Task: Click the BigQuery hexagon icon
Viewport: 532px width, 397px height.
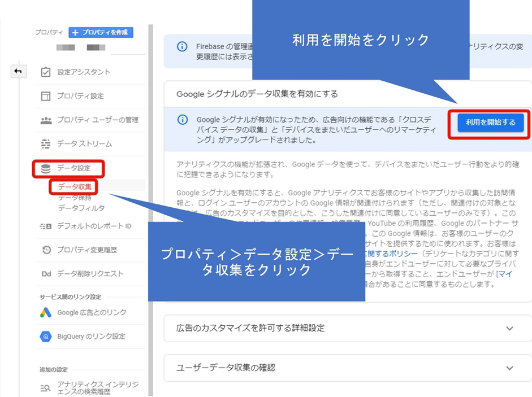Action: click(x=46, y=337)
